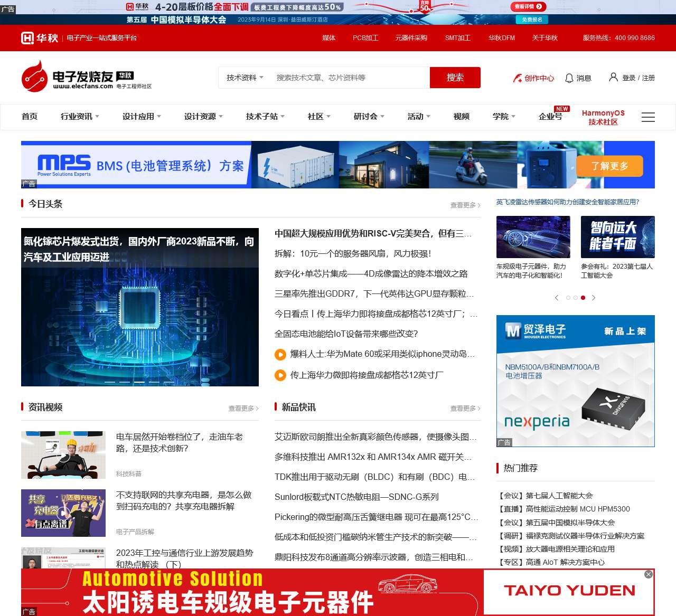Image resolution: width=676 pixels, height=616 pixels.
Task: Expand the 设计应用 menu
Action: pos(142,117)
